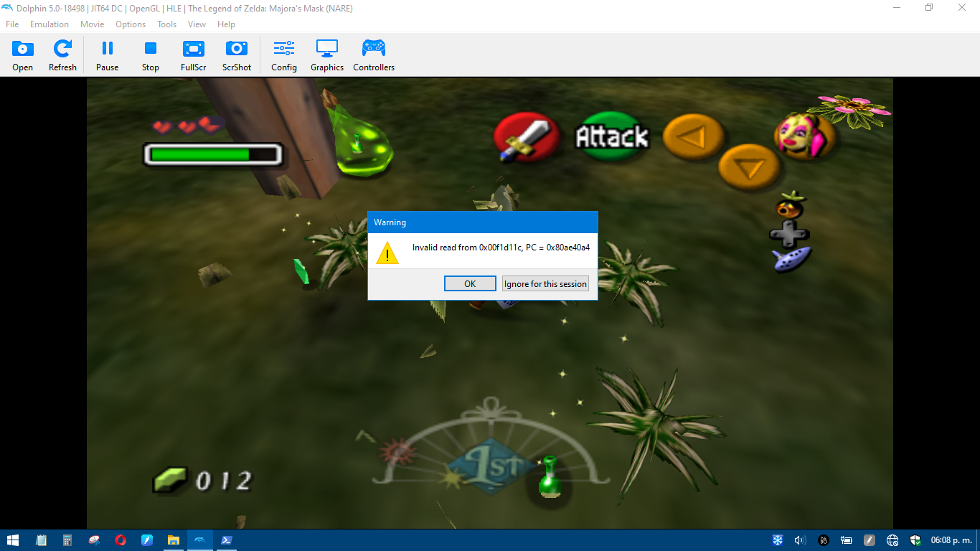Click the orange down-arrow C button
Viewport: 980px width, 551px height.
click(749, 168)
